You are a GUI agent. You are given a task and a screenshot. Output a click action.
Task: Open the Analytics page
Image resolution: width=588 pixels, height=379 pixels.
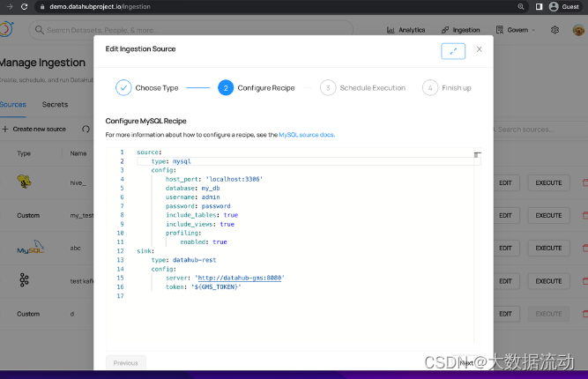click(x=406, y=30)
